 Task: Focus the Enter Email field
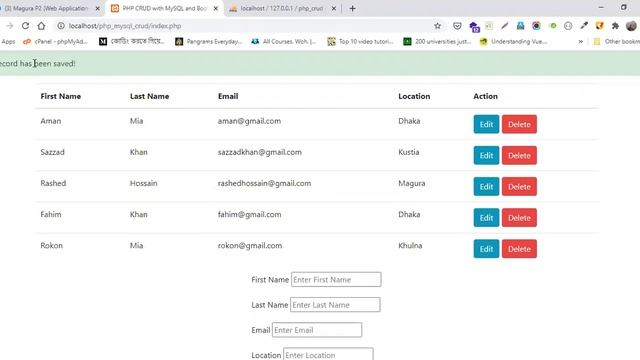tap(317, 330)
